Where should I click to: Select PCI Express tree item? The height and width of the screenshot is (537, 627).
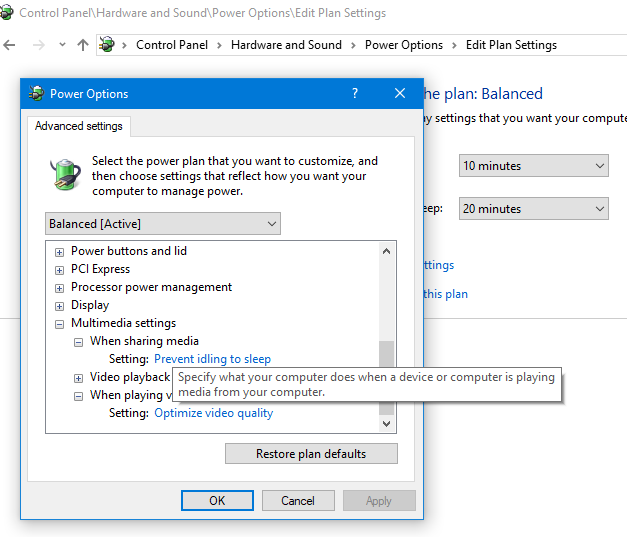[x=100, y=269]
